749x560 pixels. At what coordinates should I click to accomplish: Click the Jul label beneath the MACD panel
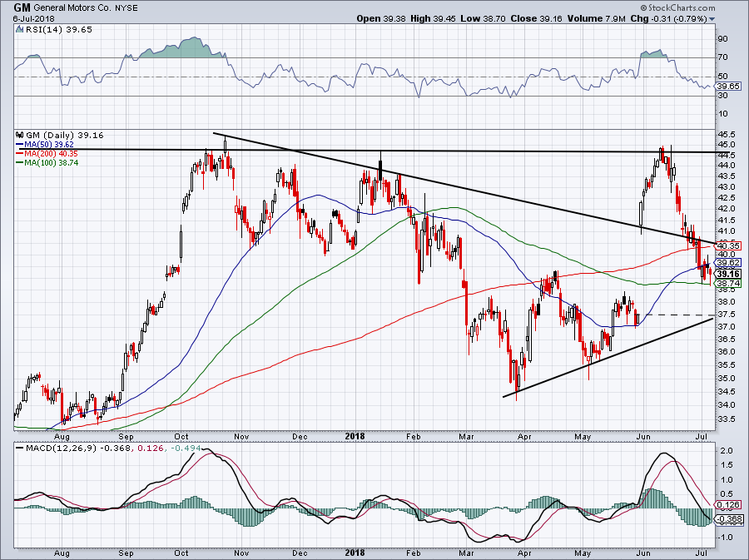[x=702, y=553]
